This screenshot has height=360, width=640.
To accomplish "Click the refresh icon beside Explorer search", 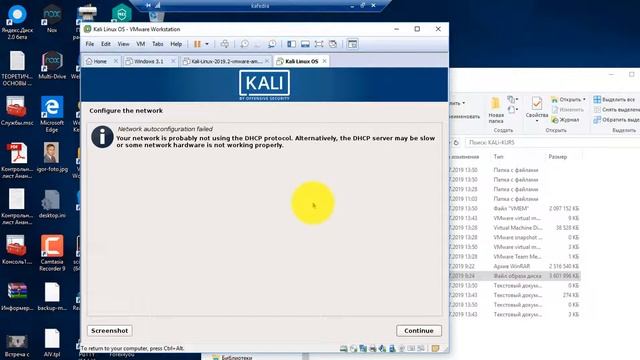I will pyautogui.click(x=456, y=142).
